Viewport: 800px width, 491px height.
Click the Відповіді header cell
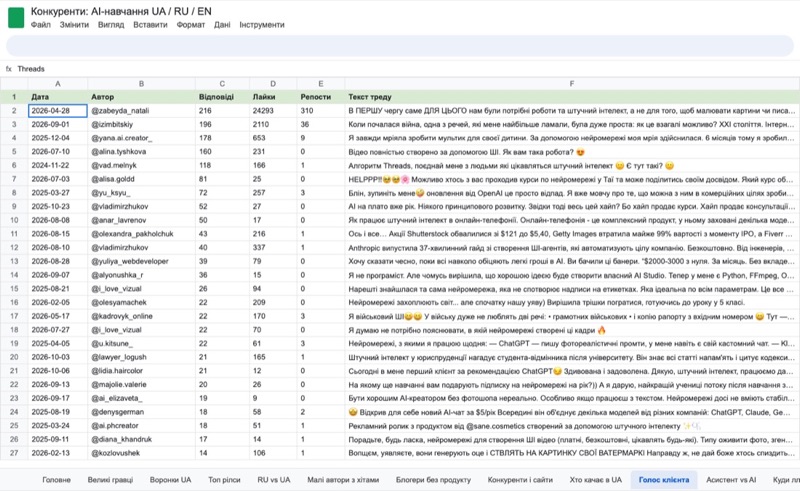pyautogui.click(x=222, y=97)
